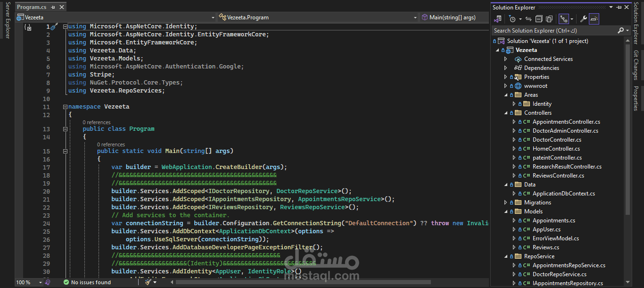This screenshot has width=644, height=288.
Task: Expand the Migrations folder
Action: (506, 203)
